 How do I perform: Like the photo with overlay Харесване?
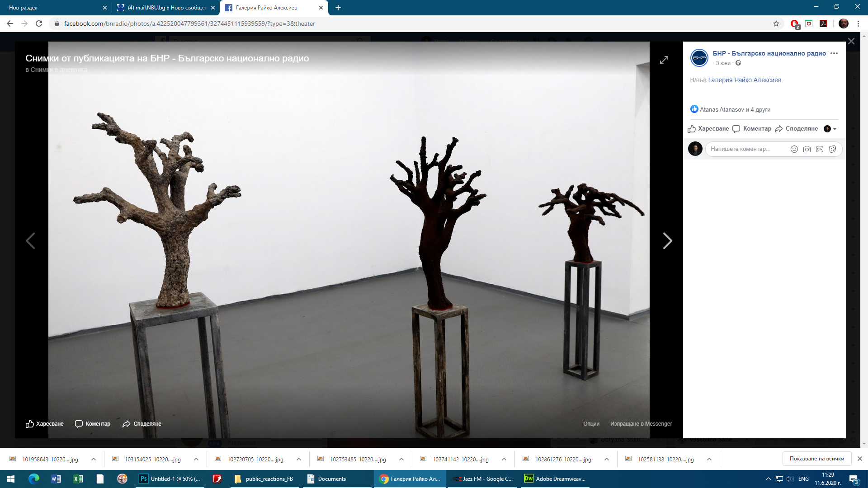pos(45,424)
